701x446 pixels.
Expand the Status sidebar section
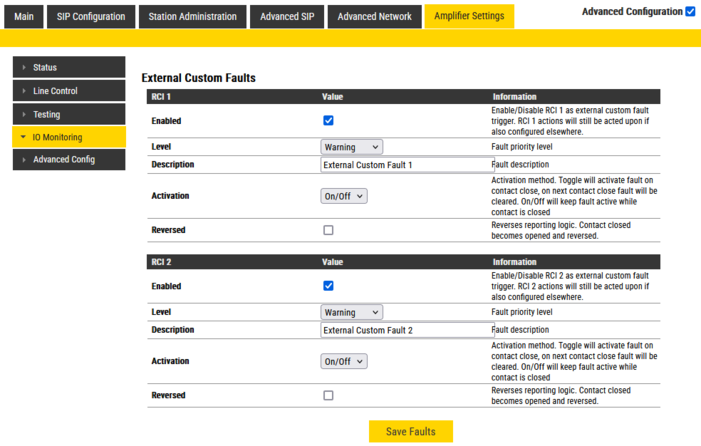point(68,68)
